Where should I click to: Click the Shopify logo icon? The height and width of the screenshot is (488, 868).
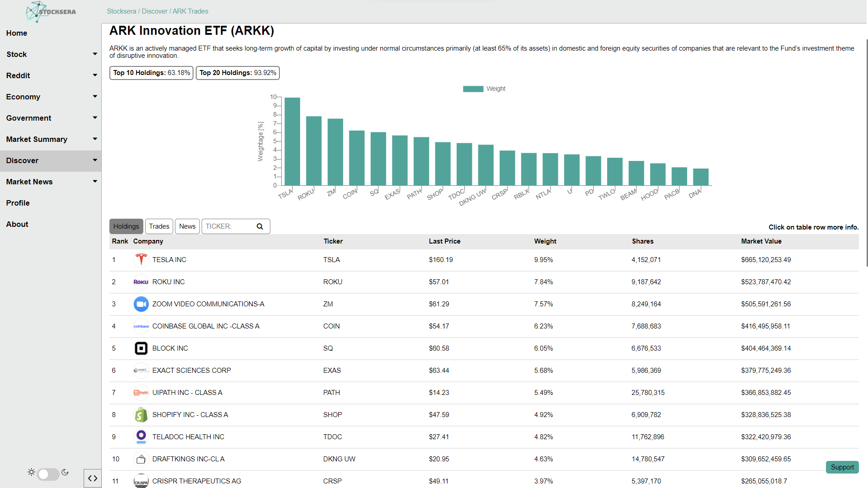[141, 415]
